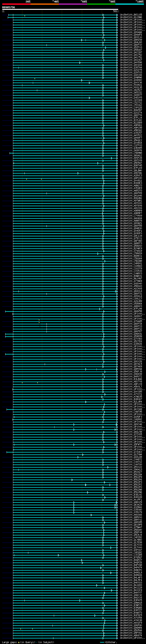Choose the UniRef100_Q00Y36 label
Viewport: 146px width, 644px height.
pos(131,82)
